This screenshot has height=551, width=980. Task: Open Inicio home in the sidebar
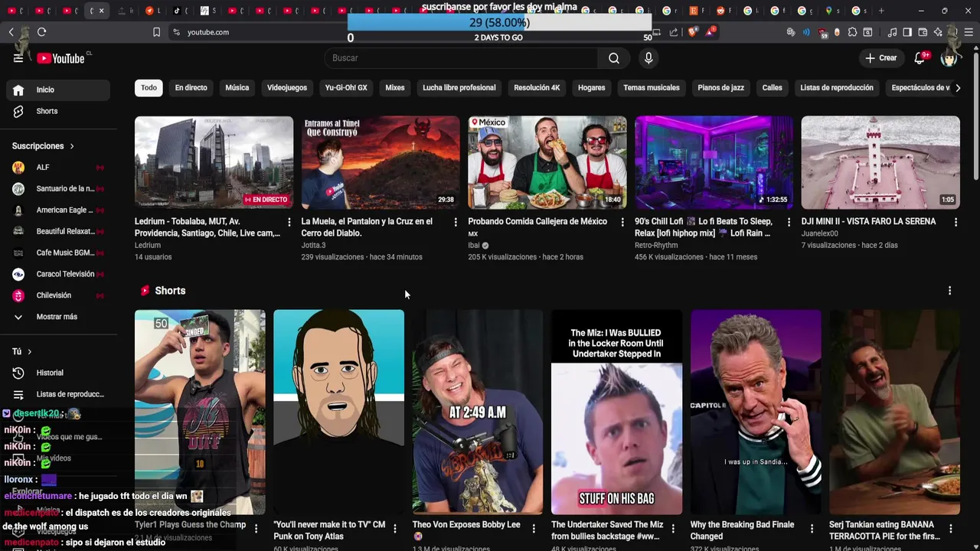[57, 90]
